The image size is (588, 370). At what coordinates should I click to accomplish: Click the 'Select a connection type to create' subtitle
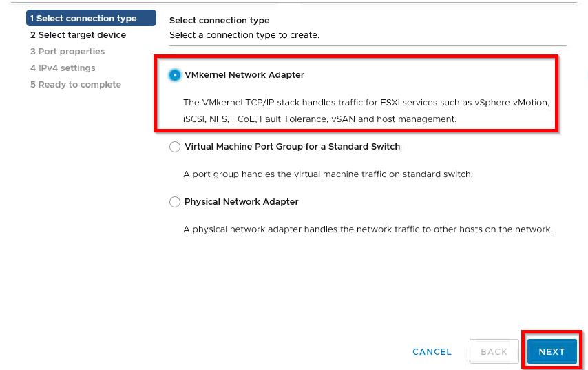pyautogui.click(x=244, y=35)
